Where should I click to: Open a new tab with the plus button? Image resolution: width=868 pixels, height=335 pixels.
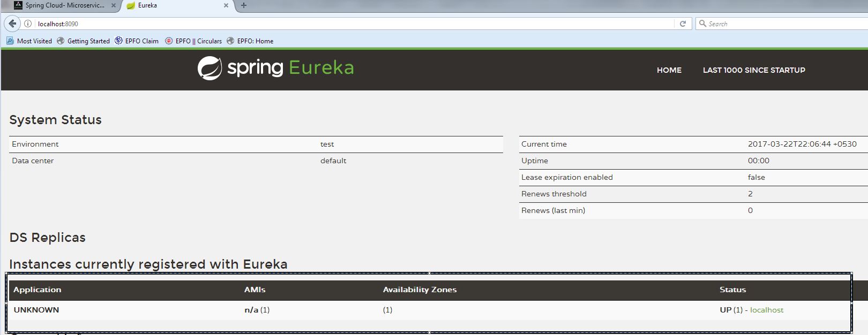(x=244, y=5)
